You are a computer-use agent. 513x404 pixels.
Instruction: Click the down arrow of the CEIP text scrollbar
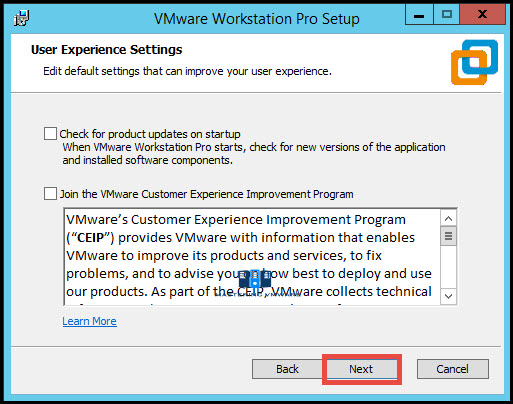448,296
